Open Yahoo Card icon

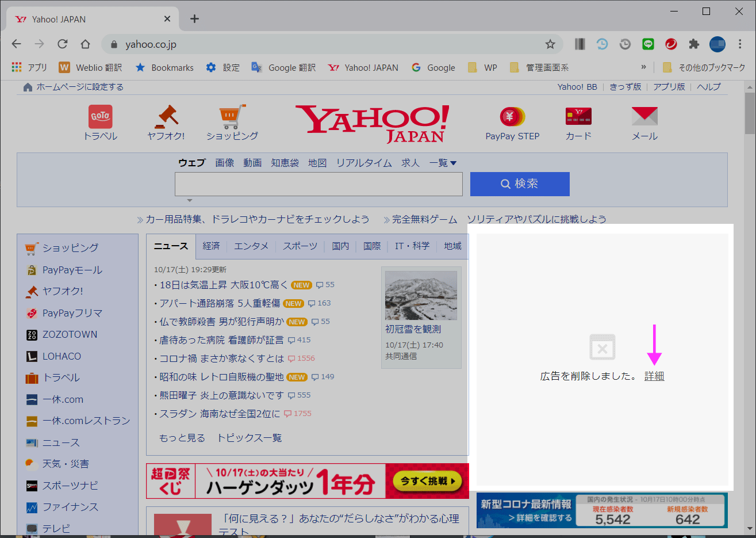578,116
